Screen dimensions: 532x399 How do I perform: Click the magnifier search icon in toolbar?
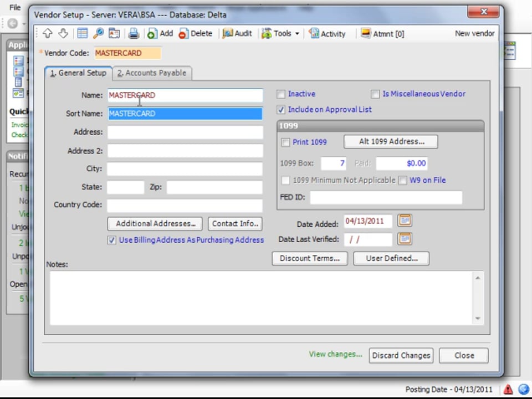[99, 33]
